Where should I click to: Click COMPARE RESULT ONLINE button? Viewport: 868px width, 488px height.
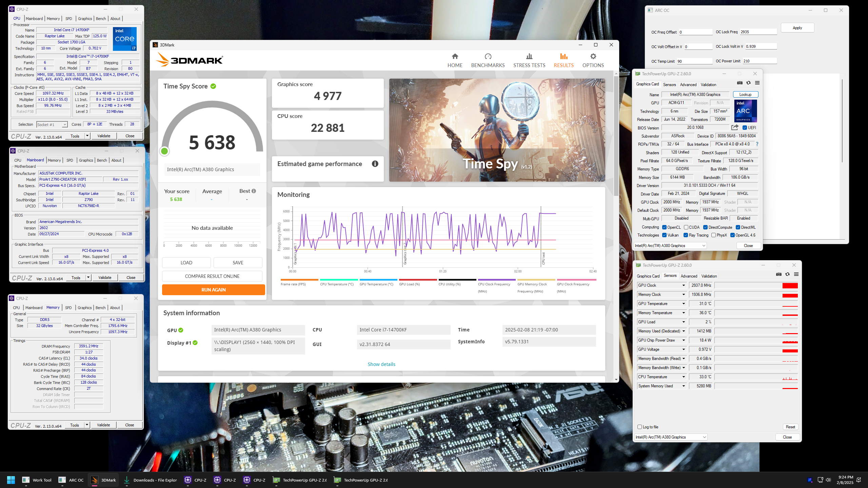pos(212,276)
